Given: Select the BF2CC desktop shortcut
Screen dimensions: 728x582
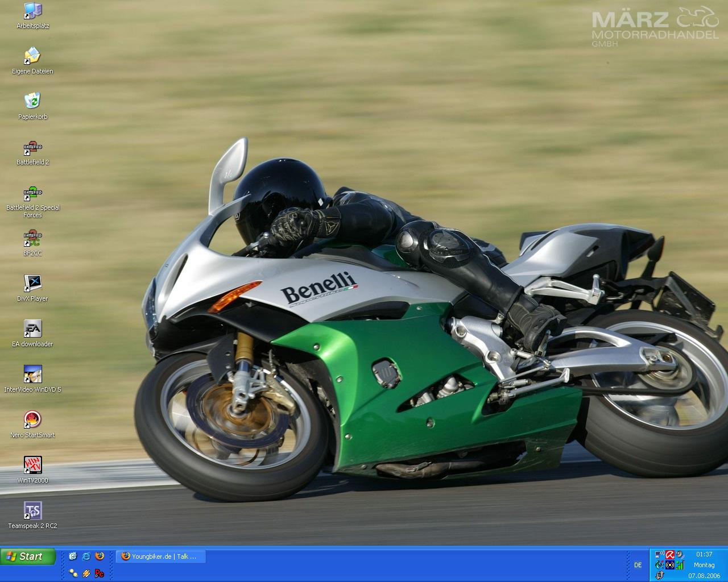Looking at the screenshot, I should pyautogui.click(x=32, y=243).
